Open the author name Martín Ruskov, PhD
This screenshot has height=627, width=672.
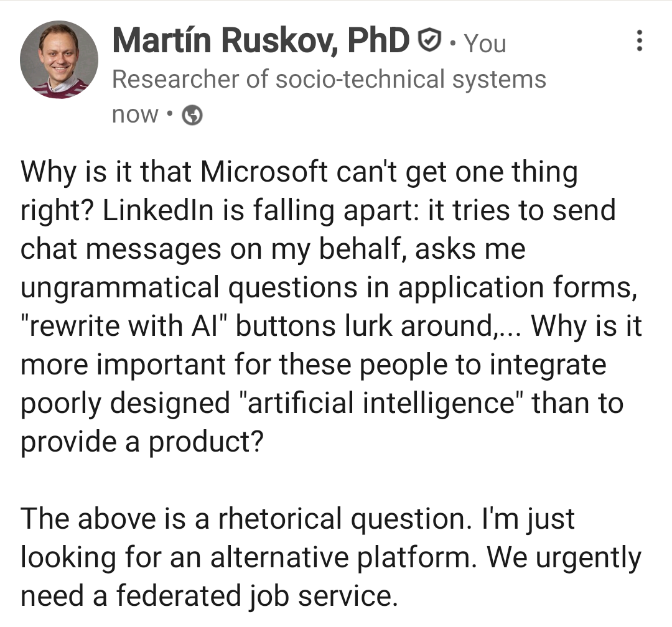click(261, 41)
